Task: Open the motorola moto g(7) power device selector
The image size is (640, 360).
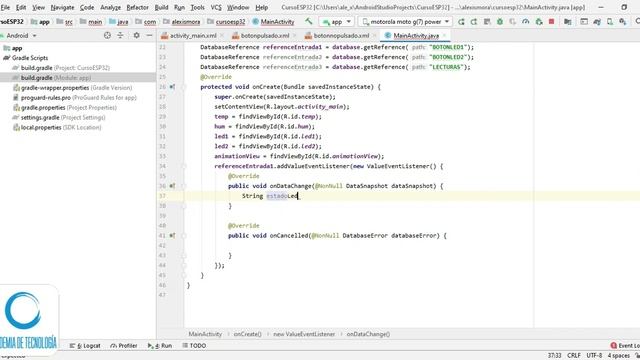Action: [405, 21]
